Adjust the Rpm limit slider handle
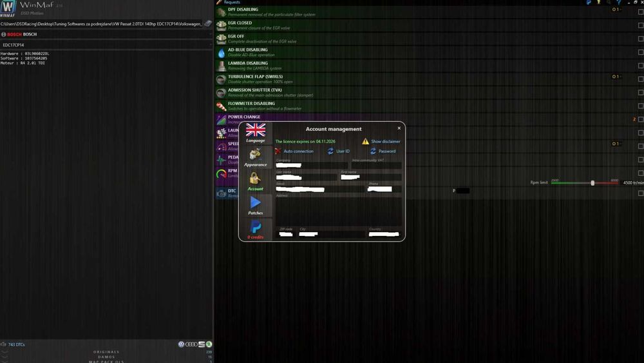 pyautogui.click(x=592, y=182)
